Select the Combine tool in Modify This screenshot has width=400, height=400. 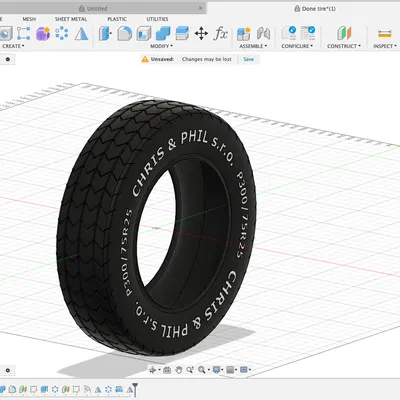tap(163, 34)
